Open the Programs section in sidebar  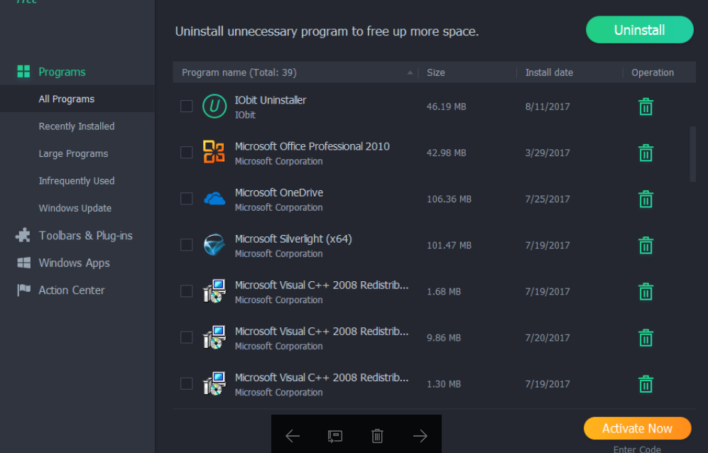[61, 72]
